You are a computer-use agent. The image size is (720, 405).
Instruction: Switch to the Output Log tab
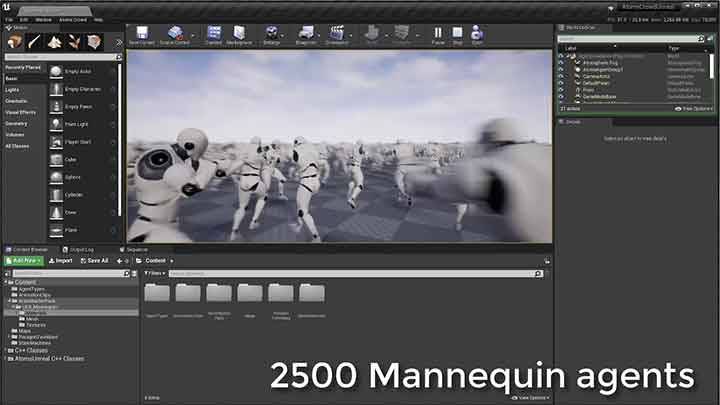pyautogui.click(x=78, y=250)
